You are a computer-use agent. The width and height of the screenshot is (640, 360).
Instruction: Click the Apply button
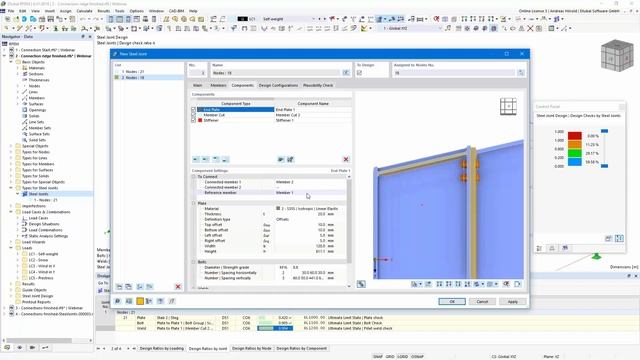pyautogui.click(x=512, y=301)
